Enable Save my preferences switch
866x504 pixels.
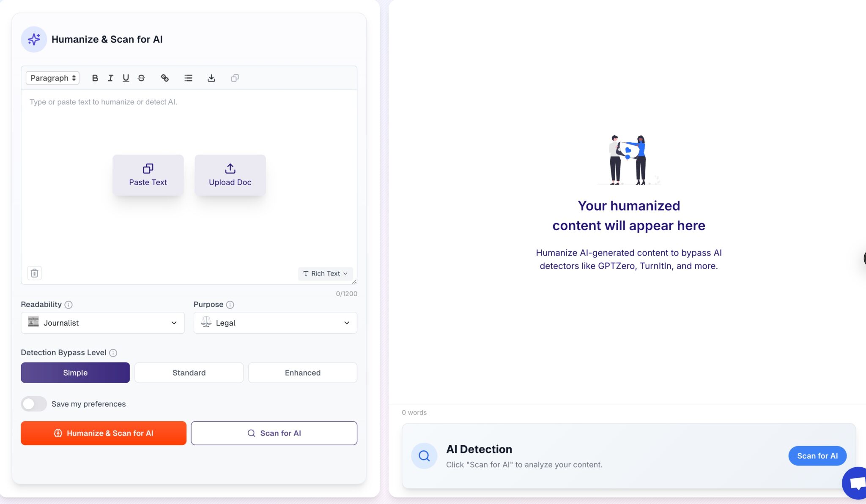pos(34,404)
